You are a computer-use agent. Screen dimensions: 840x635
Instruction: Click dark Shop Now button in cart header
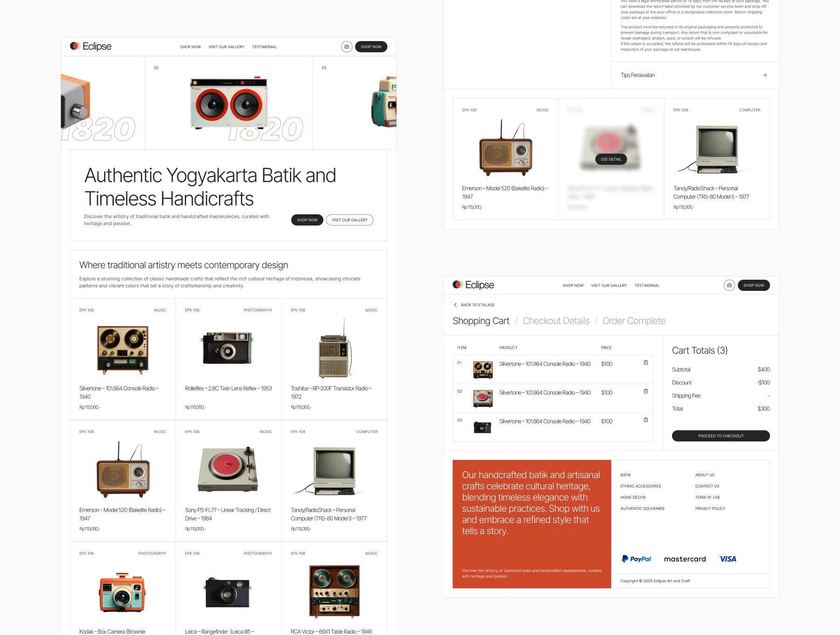(x=754, y=285)
